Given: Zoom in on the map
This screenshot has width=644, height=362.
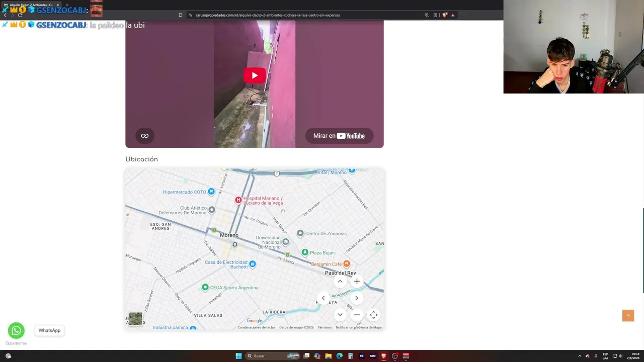Looking at the screenshot, I should pyautogui.click(x=357, y=282).
